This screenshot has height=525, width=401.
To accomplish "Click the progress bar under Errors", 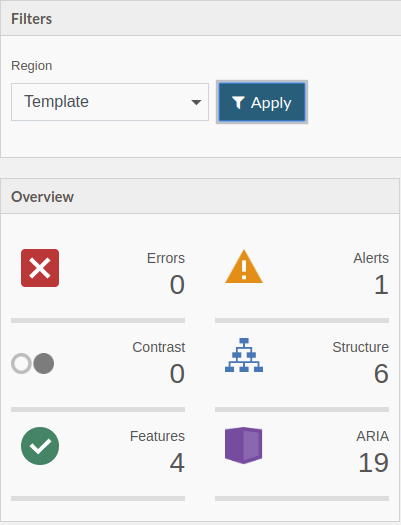I will [98, 320].
